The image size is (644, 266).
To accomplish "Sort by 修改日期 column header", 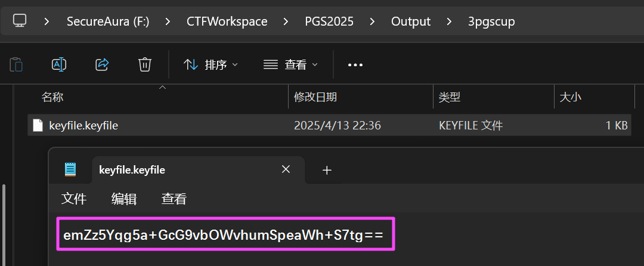I will pyautogui.click(x=315, y=97).
